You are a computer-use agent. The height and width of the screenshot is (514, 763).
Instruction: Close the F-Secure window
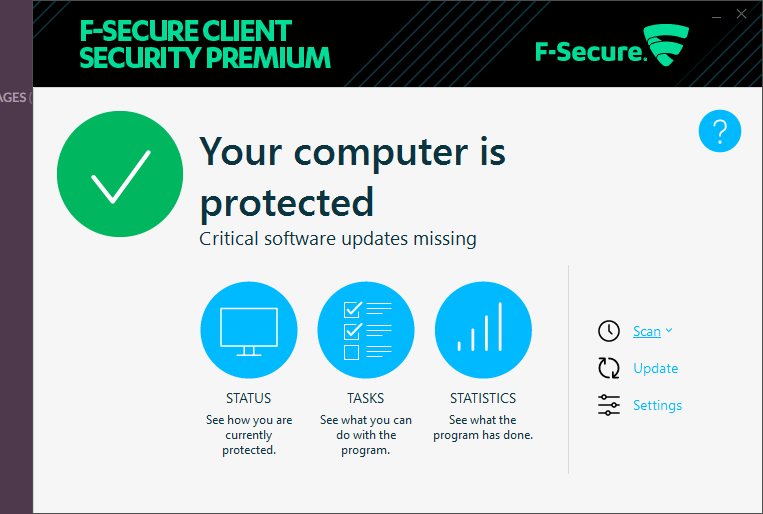(x=741, y=14)
